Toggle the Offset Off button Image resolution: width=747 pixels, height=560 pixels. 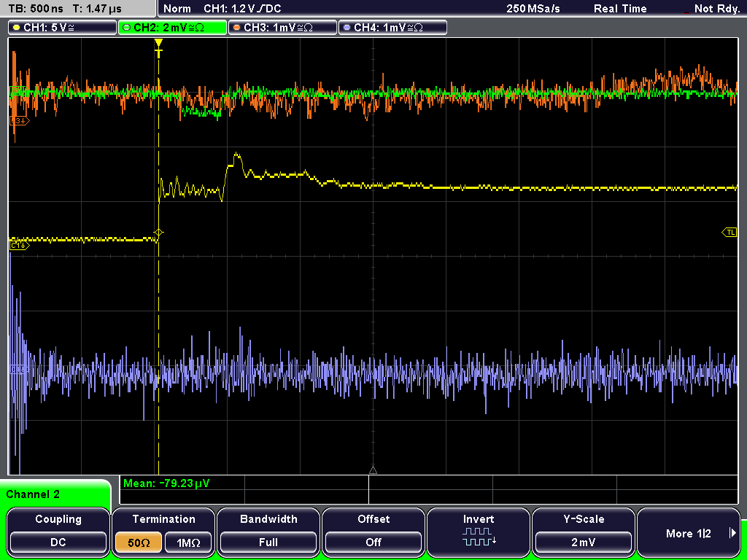[x=373, y=542]
